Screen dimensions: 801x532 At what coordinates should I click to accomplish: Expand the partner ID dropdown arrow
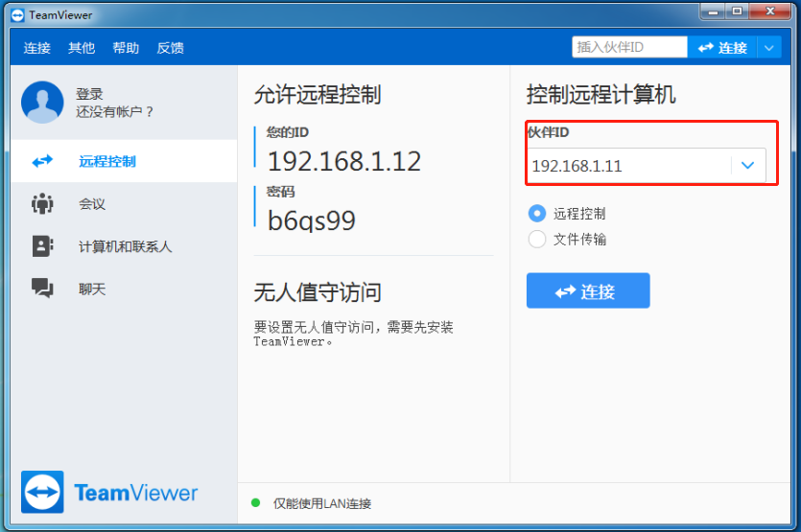(x=748, y=166)
